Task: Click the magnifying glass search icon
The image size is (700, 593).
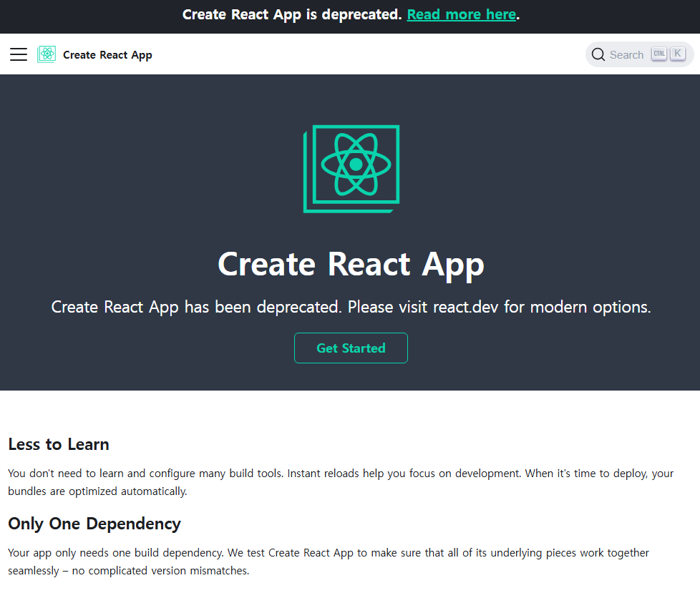Action: click(x=598, y=54)
